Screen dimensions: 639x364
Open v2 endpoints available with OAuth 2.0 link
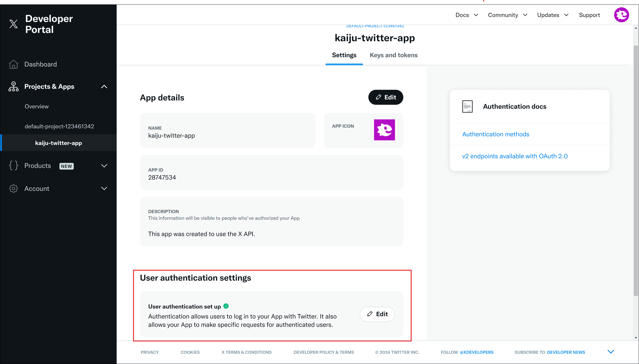(515, 156)
